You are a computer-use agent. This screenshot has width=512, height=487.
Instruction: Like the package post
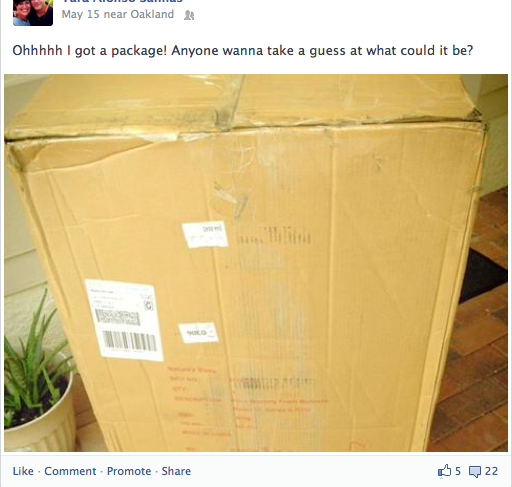(23, 471)
